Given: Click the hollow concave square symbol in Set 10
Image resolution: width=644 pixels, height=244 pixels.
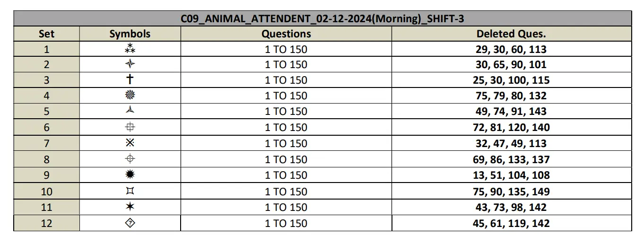Looking at the screenshot, I should (130, 191).
